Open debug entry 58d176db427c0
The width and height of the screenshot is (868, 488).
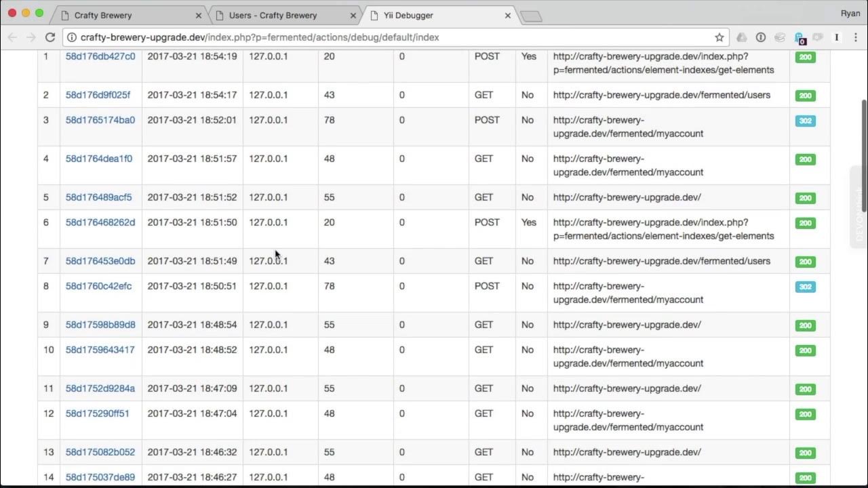(x=100, y=56)
